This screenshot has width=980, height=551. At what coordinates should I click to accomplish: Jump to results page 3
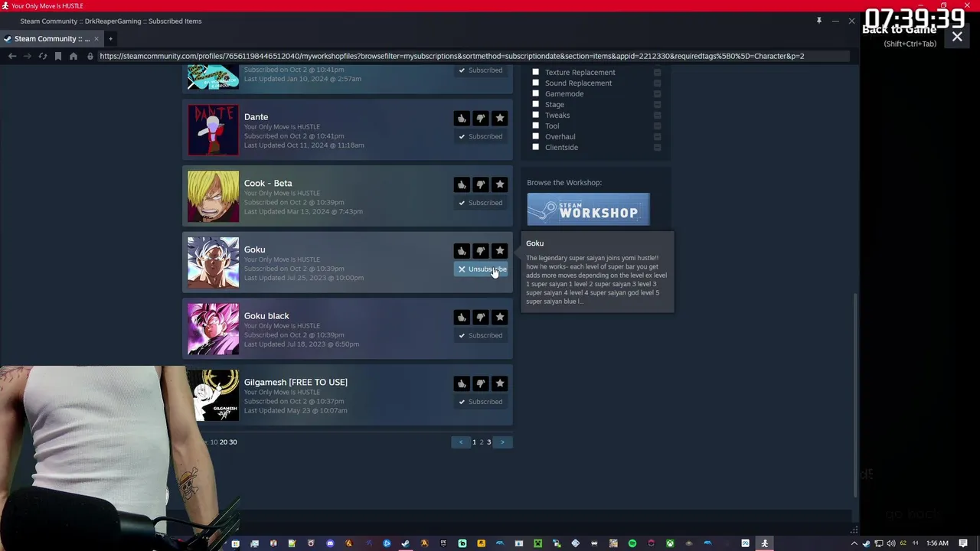[488, 442]
